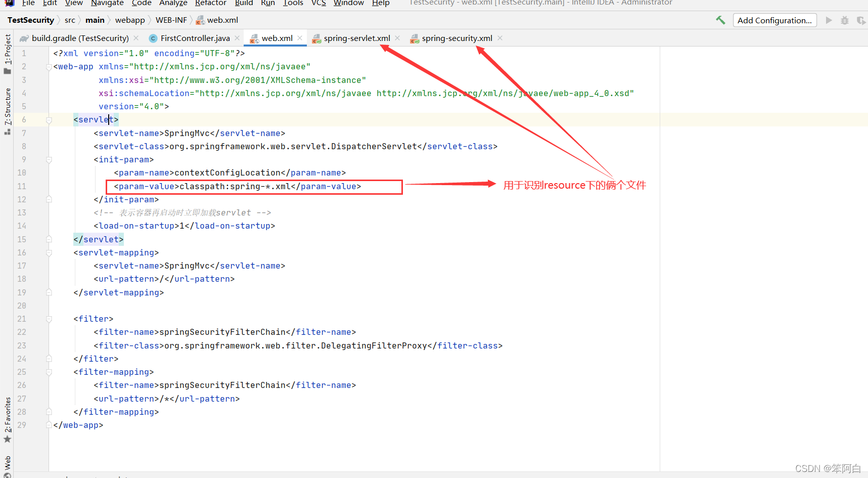Click the main breadcrumb
Screen dimensions: 868x478
point(95,20)
